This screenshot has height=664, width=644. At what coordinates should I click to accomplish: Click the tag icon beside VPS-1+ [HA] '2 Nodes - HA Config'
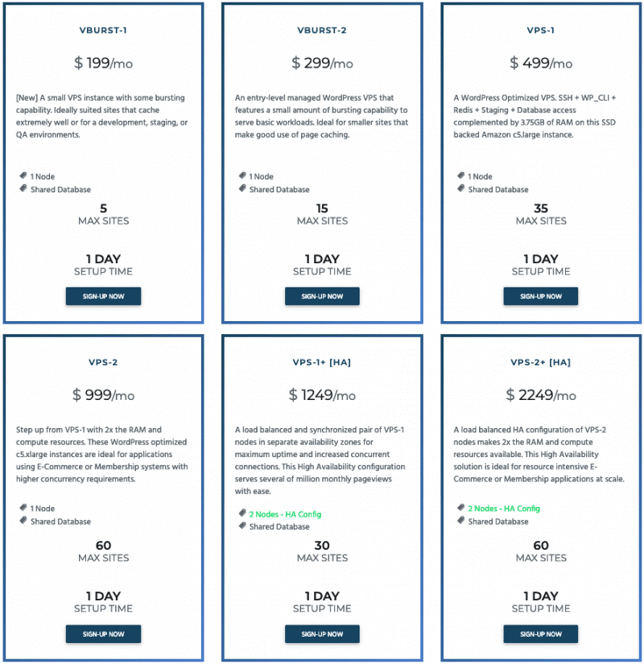click(x=242, y=513)
